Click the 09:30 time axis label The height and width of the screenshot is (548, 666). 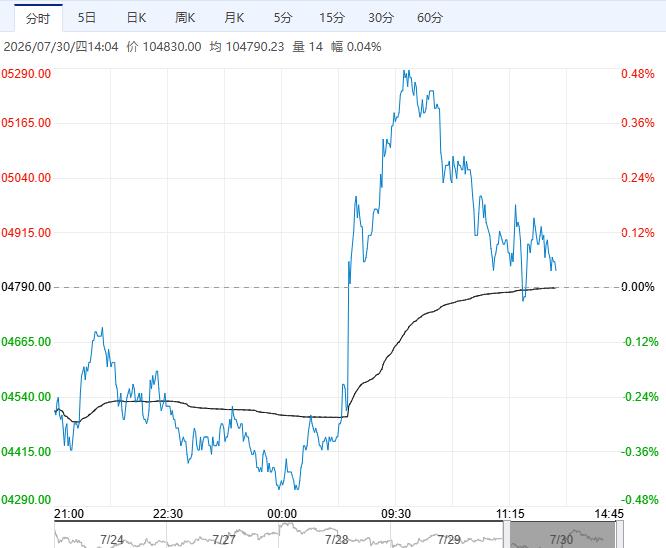pyautogui.click(x=396, y=514)
